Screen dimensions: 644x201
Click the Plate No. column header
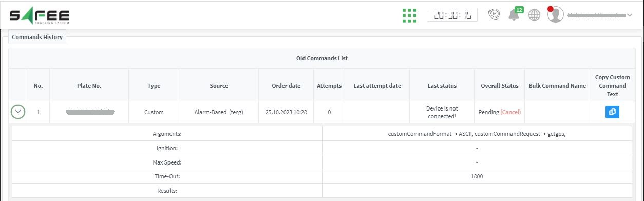pyautogui.click(x=89, y=86)
